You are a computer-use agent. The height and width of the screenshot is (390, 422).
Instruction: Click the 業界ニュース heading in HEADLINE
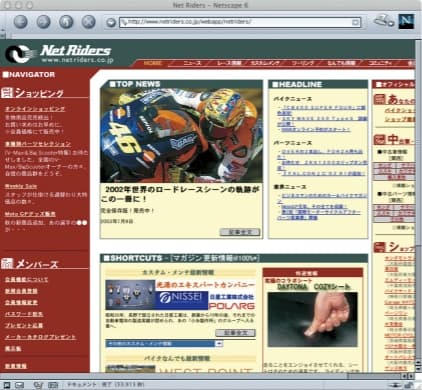coord(290,187)
